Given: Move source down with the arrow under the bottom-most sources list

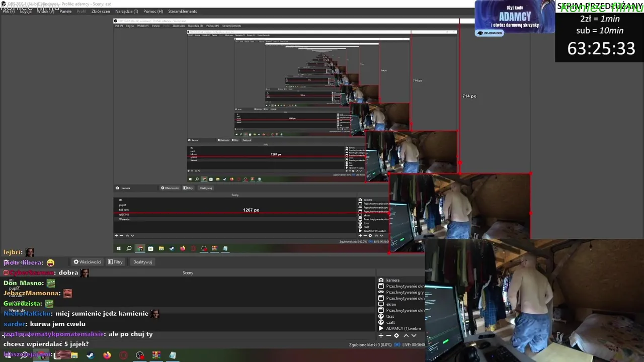Looking at the screenshot, I should pyautogui.click(x=414, y=335).
